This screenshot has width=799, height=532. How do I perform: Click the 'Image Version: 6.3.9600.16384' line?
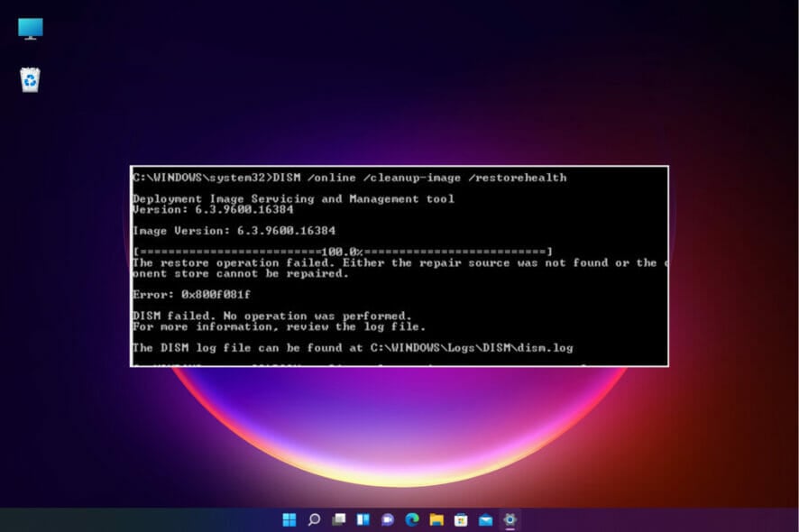(234, 230)
